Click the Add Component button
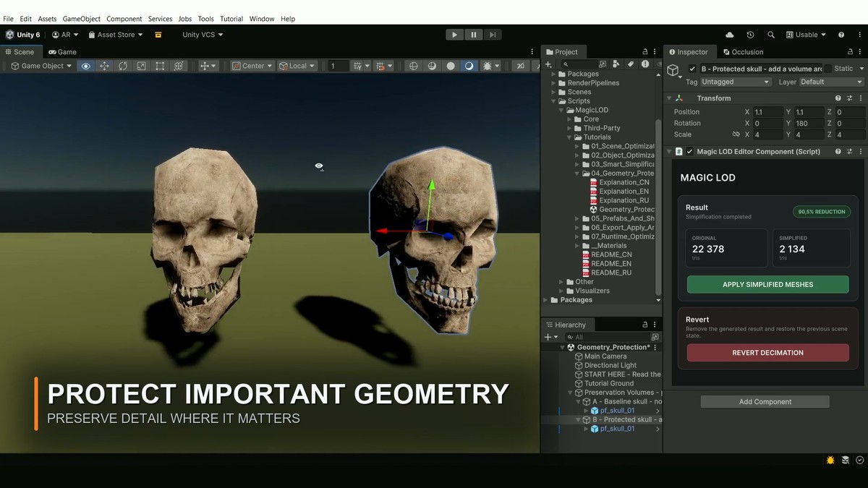 [765, 401]
